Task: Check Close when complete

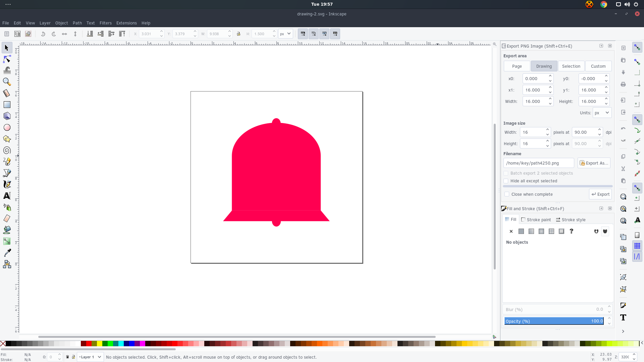Action: point(507,194)
